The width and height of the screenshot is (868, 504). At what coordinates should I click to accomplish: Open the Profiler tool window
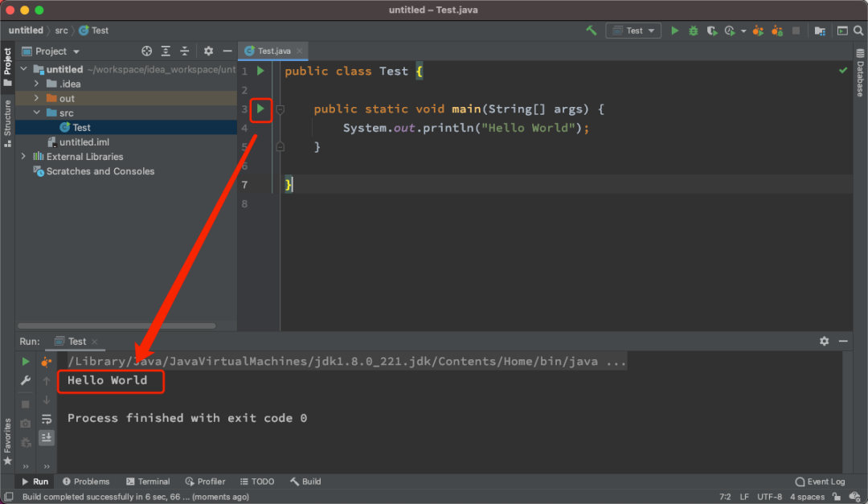pos(206,481)
